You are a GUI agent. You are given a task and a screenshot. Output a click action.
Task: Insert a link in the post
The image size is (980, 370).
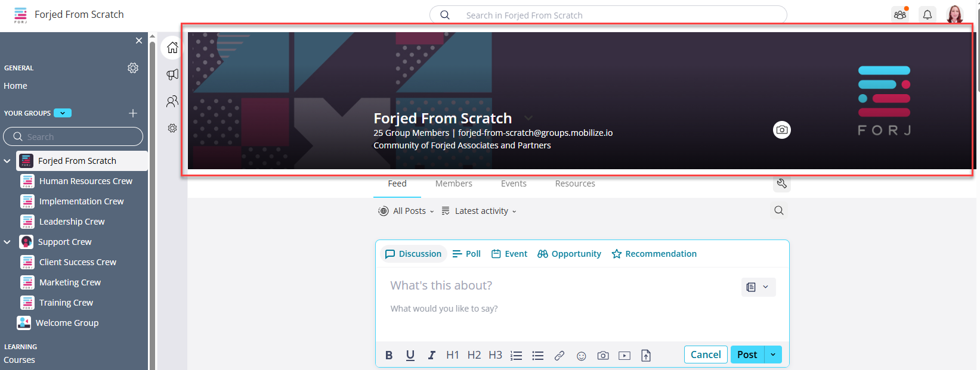(x=559, y=356)
